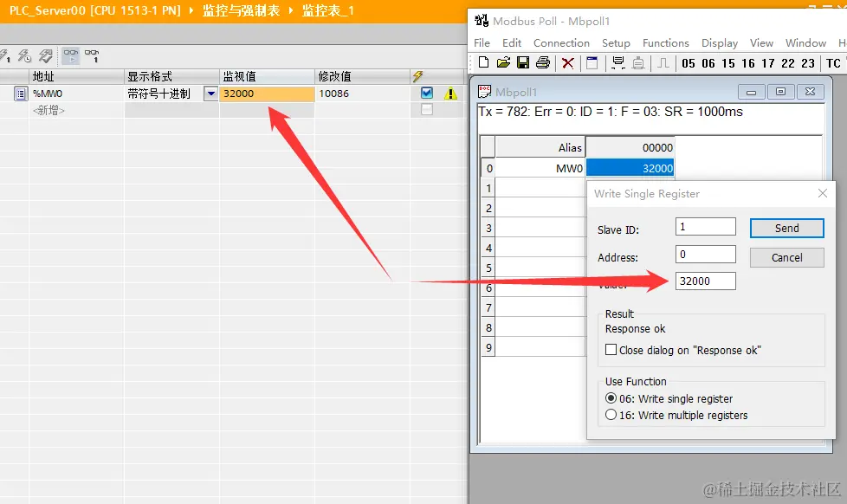Click function 23 toolbar button
This screenshot has height=504, width=847.
pyautogui.click(x=808, y=63)
